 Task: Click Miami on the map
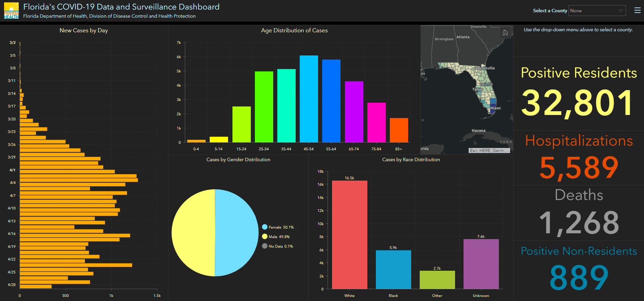point(495,108)
